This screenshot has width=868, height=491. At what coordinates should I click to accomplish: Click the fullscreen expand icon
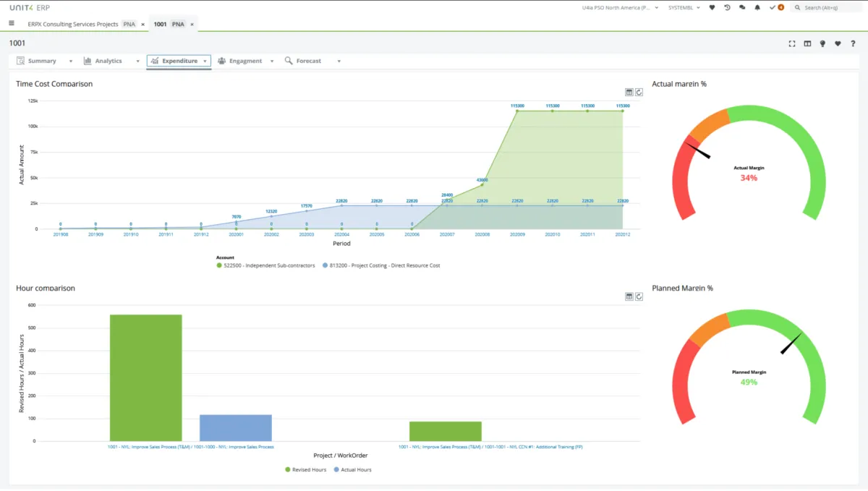[792, 44]
